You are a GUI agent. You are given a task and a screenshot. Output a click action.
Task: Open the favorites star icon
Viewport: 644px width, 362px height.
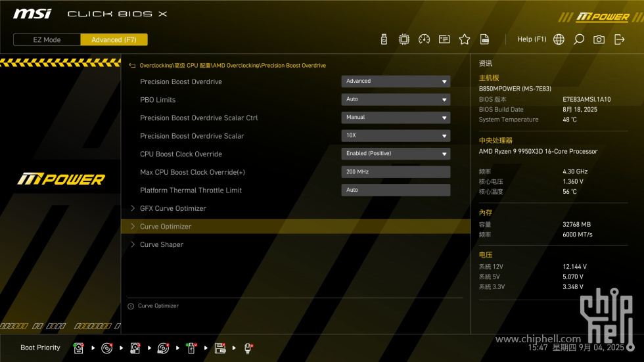[465, 39]
